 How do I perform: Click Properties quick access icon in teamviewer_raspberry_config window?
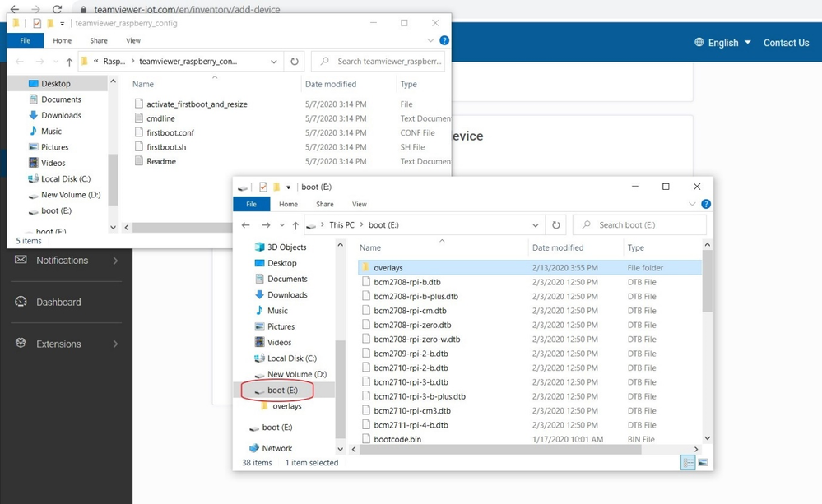tap(37, 23)
